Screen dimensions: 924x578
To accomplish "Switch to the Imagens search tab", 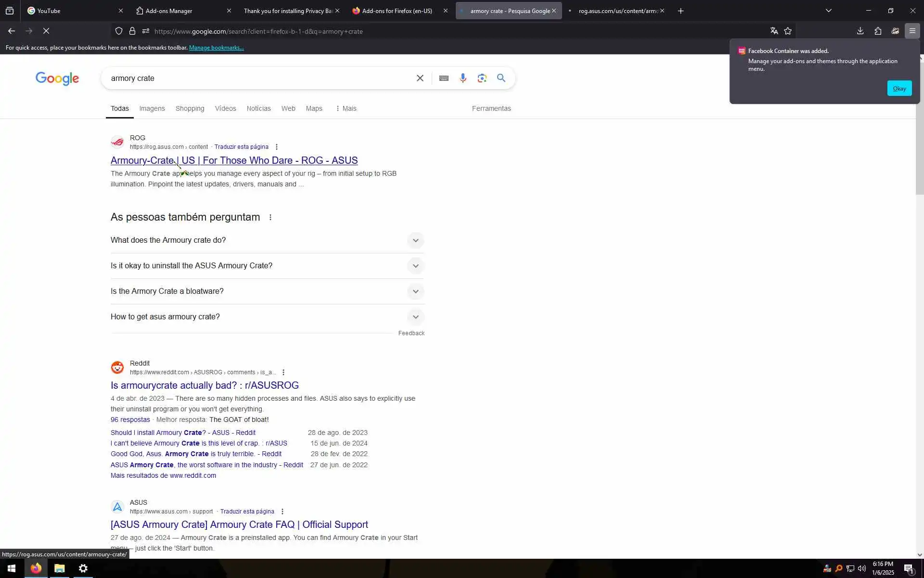I will 152,108.
